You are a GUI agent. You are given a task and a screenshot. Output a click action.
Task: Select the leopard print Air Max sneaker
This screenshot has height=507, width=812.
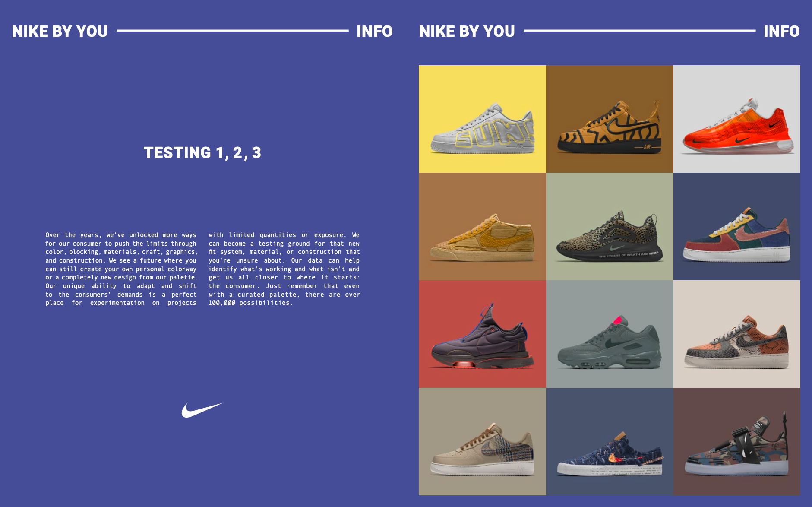(610, 226)
